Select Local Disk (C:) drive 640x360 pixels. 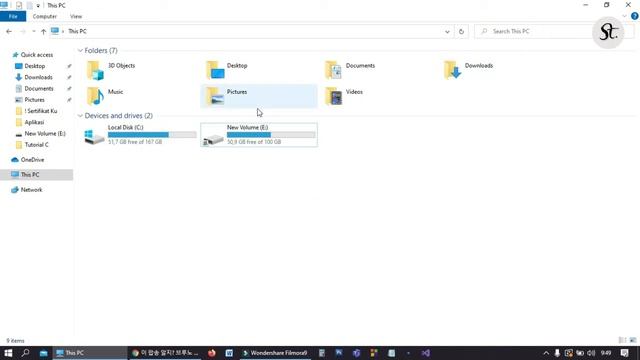click(139, 135)
